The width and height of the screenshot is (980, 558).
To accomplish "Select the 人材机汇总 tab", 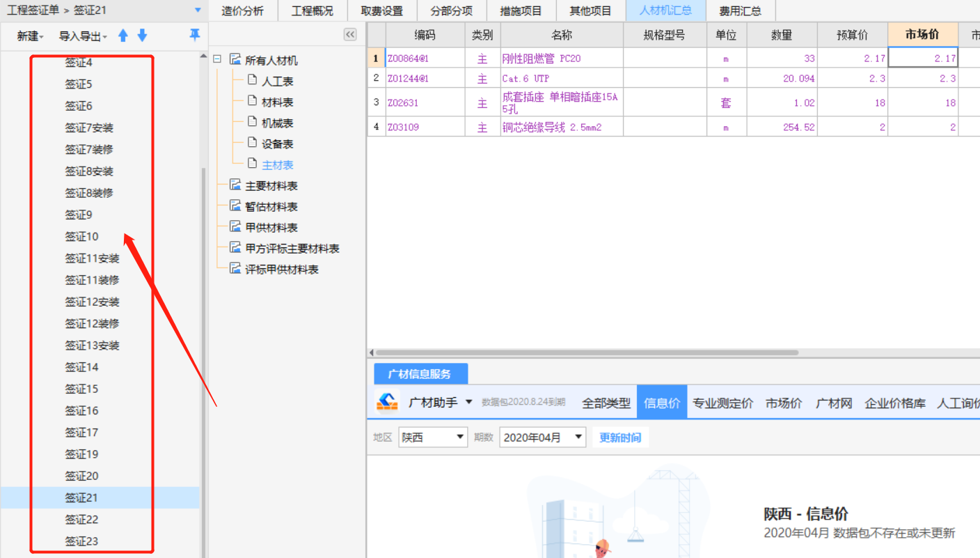I will 665,10.
